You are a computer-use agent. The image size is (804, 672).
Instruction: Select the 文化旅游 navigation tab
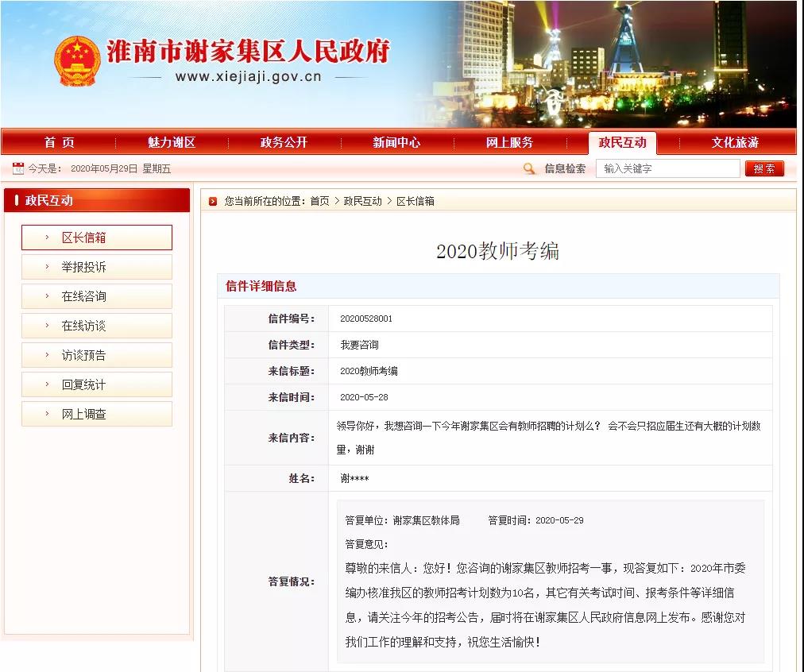click(735, 142)
